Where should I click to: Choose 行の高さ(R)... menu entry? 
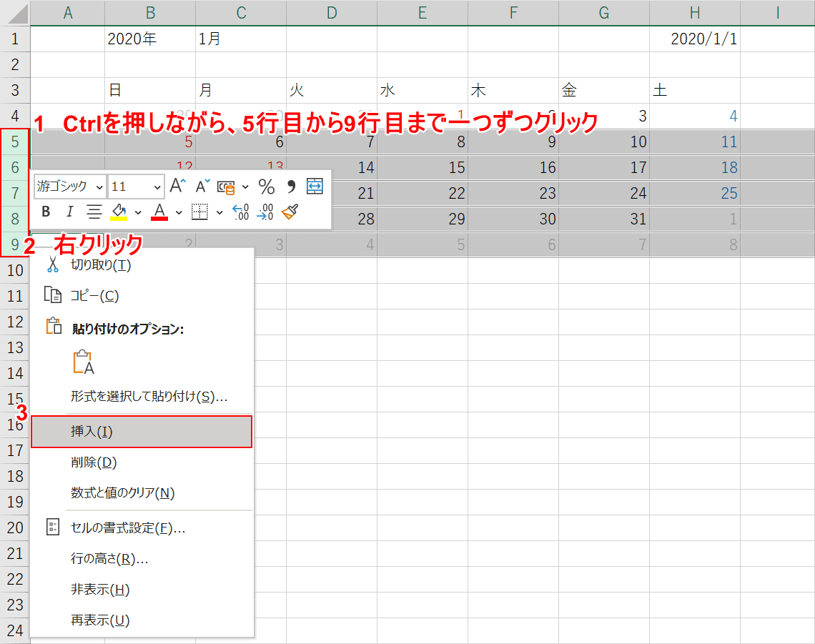[142, 559]
